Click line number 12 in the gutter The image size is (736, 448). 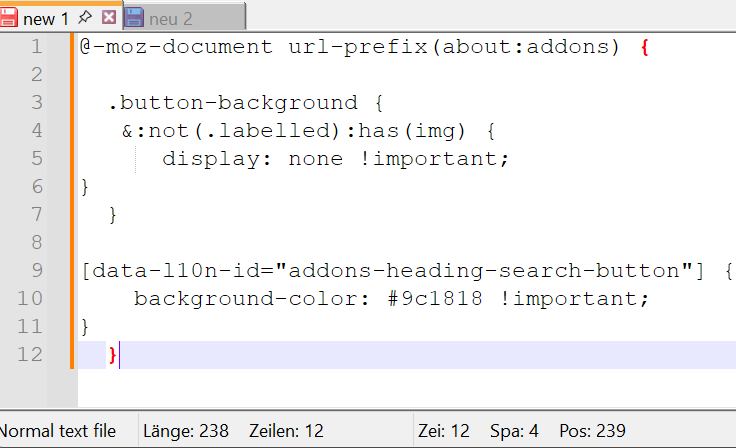click(31, 355)
